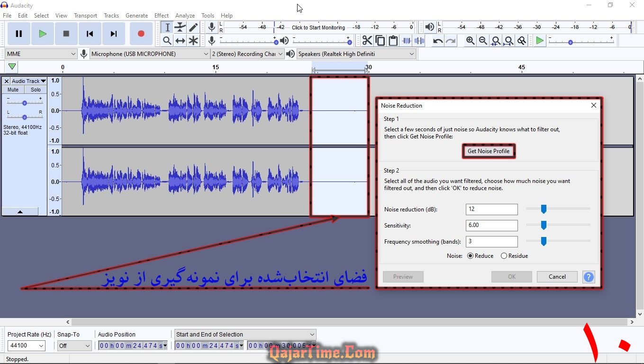Click the Record button

(141, 34)
